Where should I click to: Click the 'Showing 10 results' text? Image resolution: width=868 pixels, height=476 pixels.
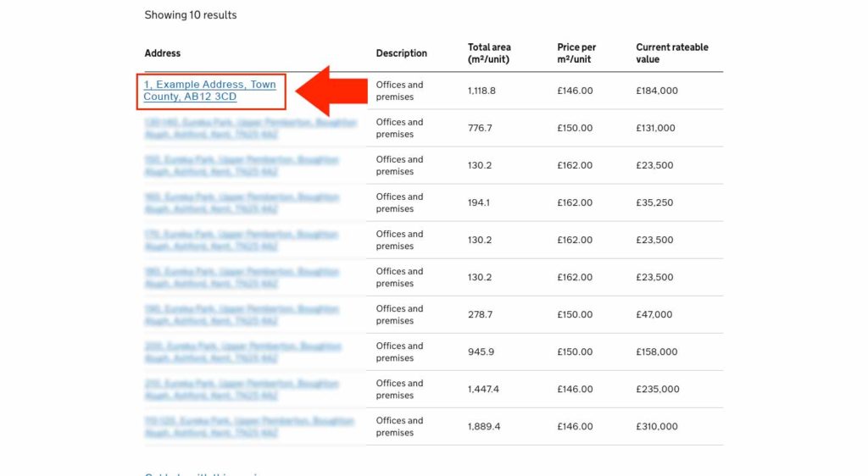point(191,15)
